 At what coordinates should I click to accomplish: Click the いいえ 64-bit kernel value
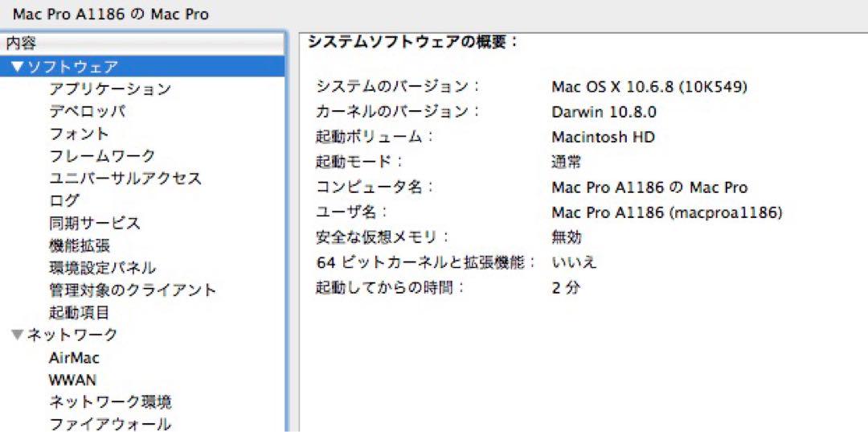pyautogui.click(x=574, y=262)
